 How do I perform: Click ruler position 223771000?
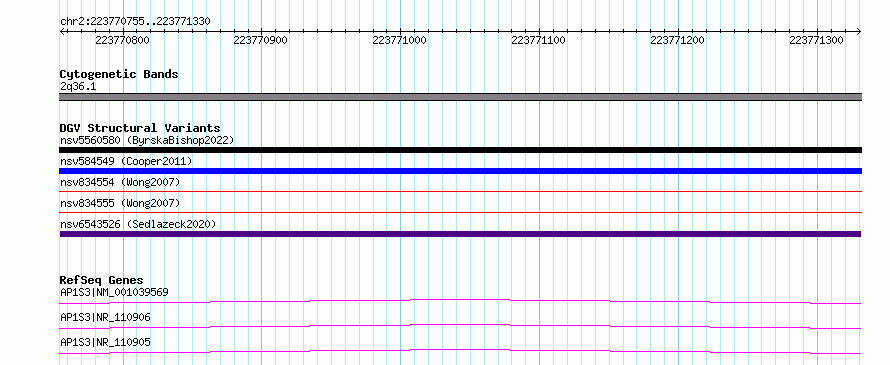(400, 40)
